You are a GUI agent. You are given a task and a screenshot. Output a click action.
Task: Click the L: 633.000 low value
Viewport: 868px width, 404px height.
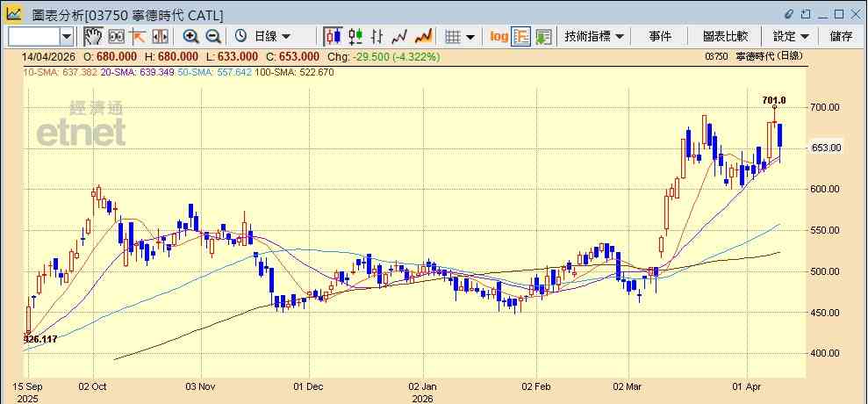coord(232,56)
